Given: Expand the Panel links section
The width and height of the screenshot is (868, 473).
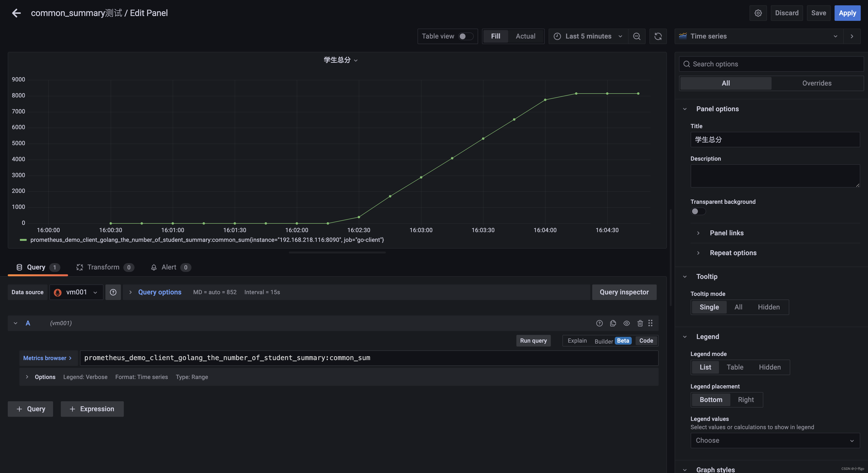Looking at the screenshot, I should point(726,233).
